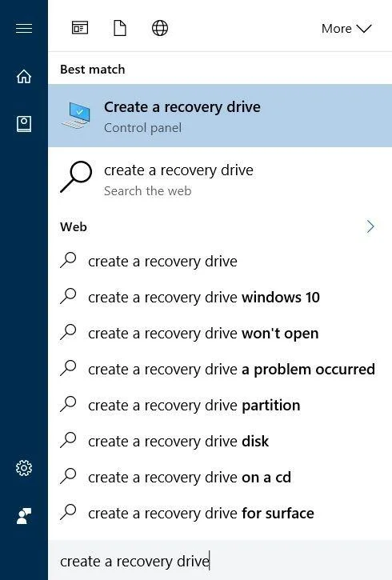Select suggestion ending with 'won't open'
The image size is (392, 580).
click(x=220, y=333)
